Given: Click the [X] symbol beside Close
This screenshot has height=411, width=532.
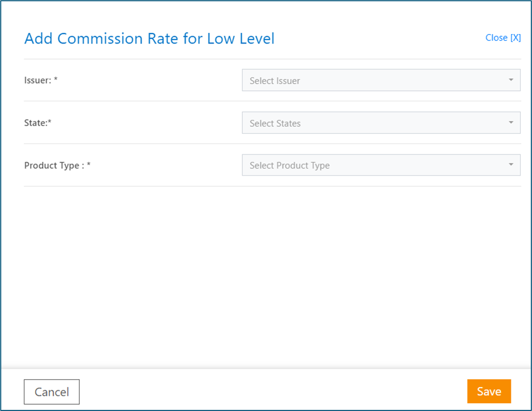Looking at the screenshot, I should click(516, 38).
